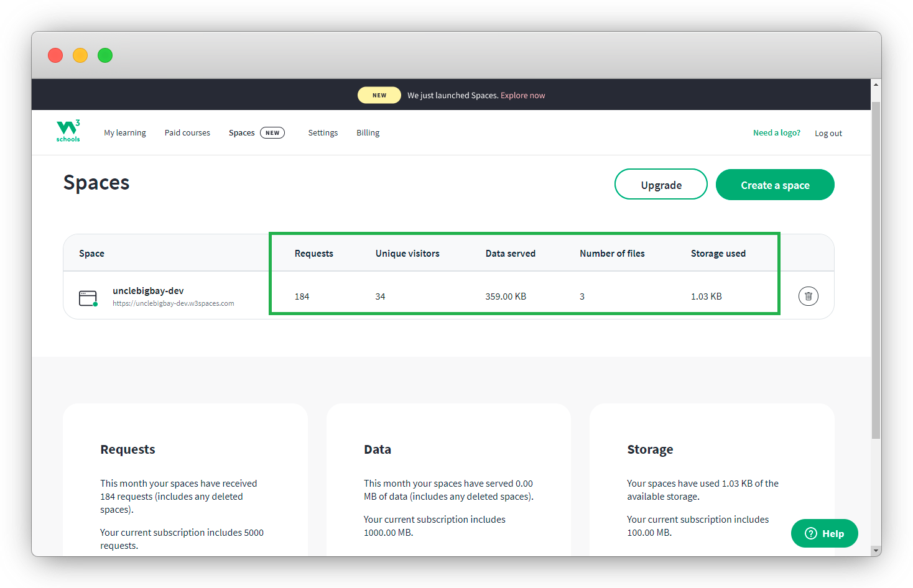Click the Data card heading
913x588 pixels.
click(x=378, y=449)
